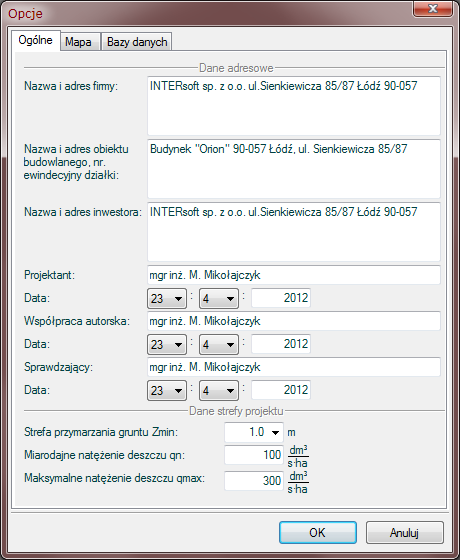Click the Miarodajne natężenie deszczu qn field
The height and width of the screenshot is (560, 460).
[x=254, y=455]
